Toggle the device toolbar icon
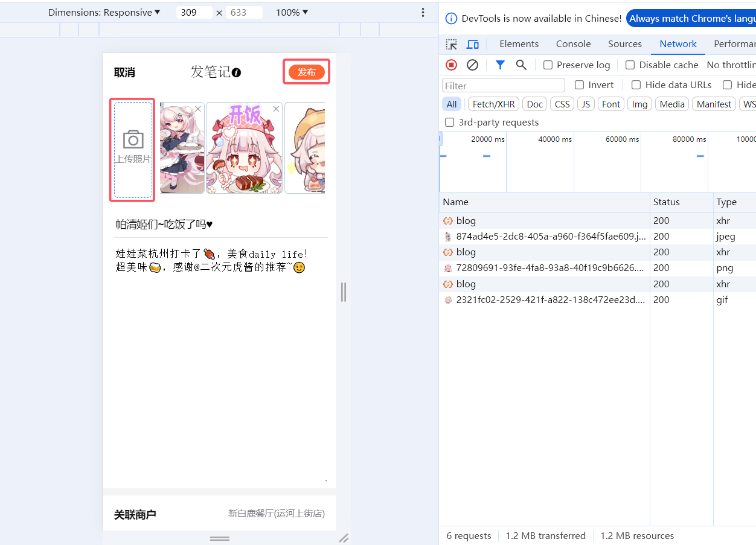The height and width of the screenshot is (545, 756). pos(473,44)
